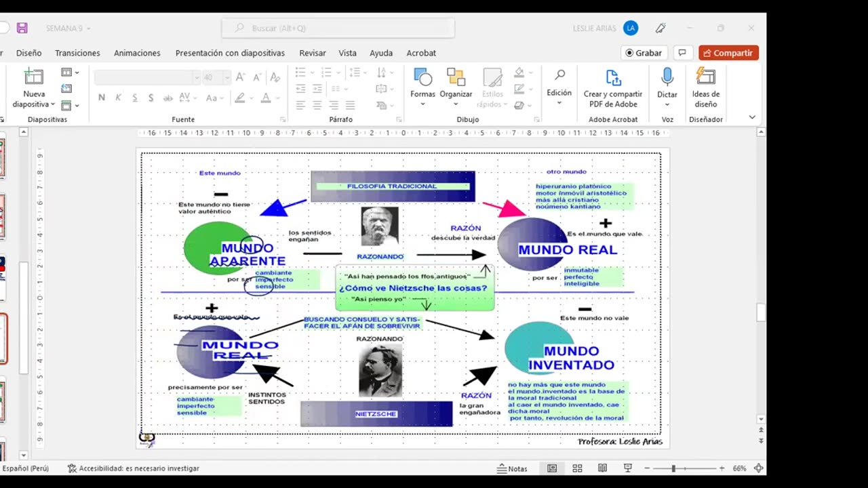This screenshot has height=488, width=868.
Task: Click the shape fill bucket icon
Action: (x=519, y=73)
